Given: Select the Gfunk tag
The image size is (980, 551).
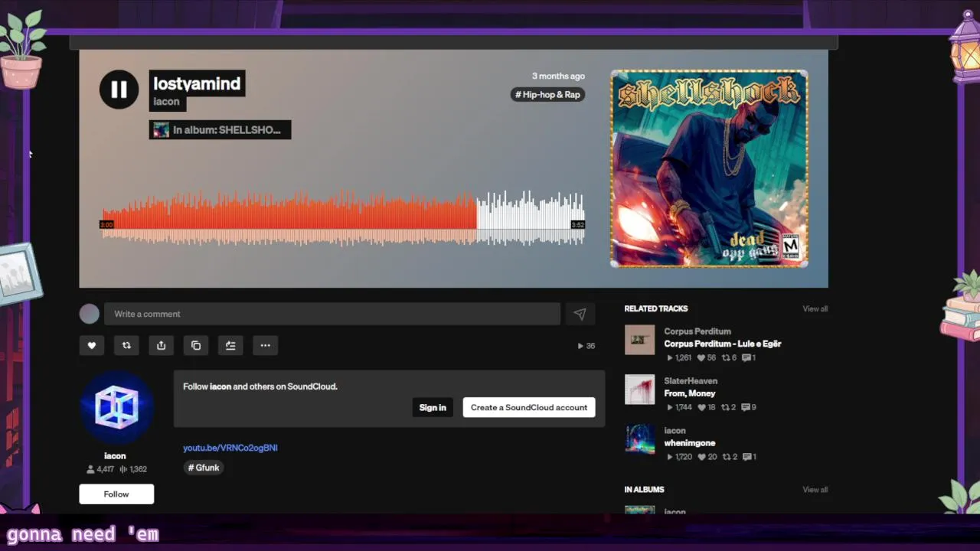Looking at the screenshot, I should [204, 468].
